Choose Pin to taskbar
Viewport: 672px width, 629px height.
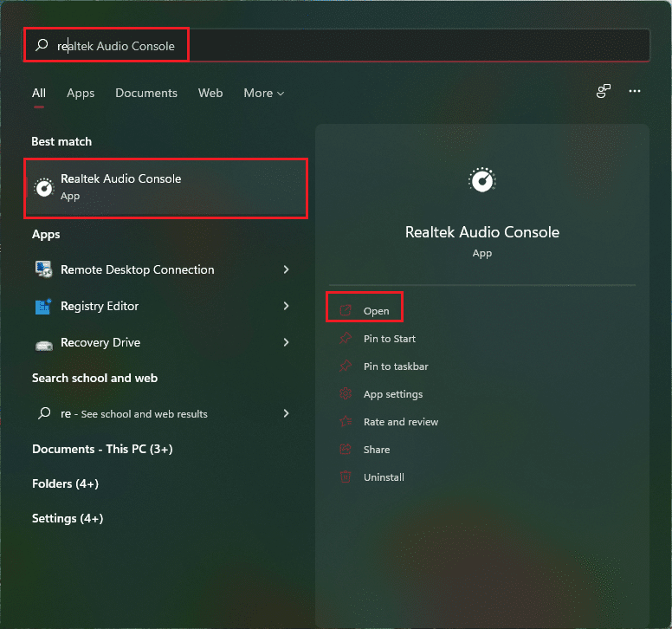(396, 366)
